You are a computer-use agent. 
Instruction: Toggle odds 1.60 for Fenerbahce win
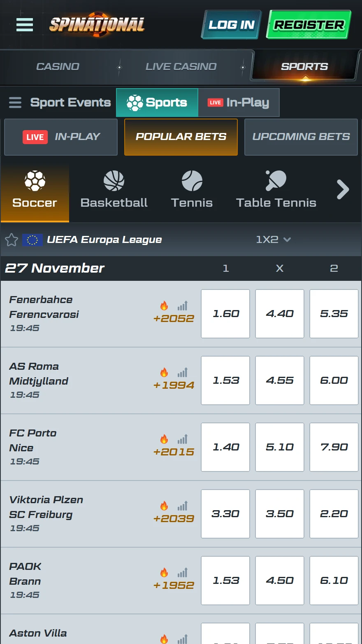coord(225,314)
